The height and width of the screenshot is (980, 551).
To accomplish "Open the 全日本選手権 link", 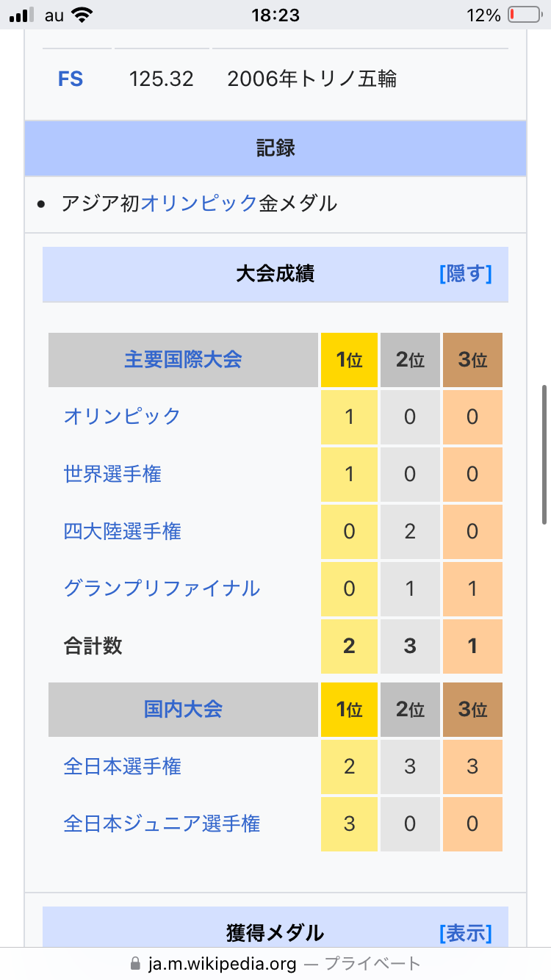I will (x=122, y=767).
